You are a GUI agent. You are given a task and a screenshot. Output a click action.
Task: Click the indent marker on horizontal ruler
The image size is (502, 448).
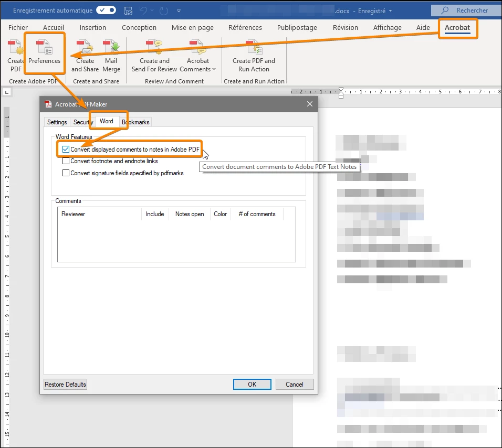click(341, 93)
